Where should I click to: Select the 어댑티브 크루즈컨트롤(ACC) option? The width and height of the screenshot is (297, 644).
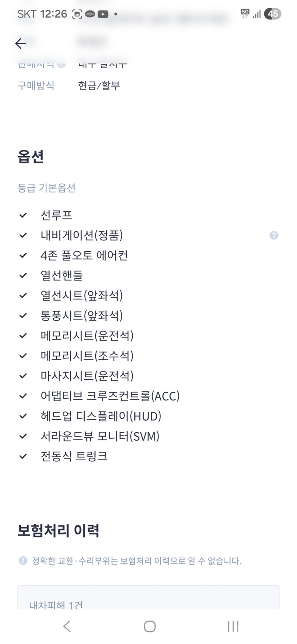click(110, 396)
